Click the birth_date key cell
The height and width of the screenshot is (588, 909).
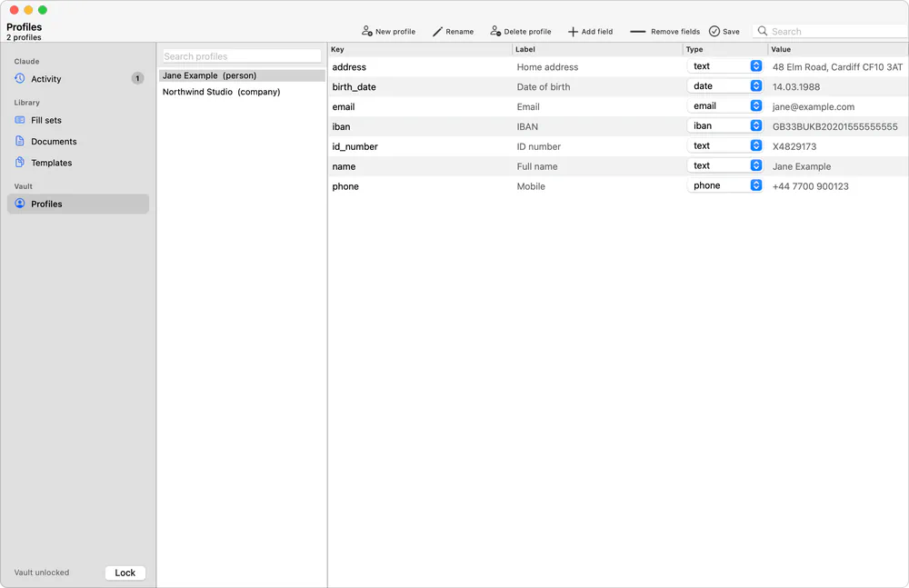pyautogui.click(x=354, y=87)
